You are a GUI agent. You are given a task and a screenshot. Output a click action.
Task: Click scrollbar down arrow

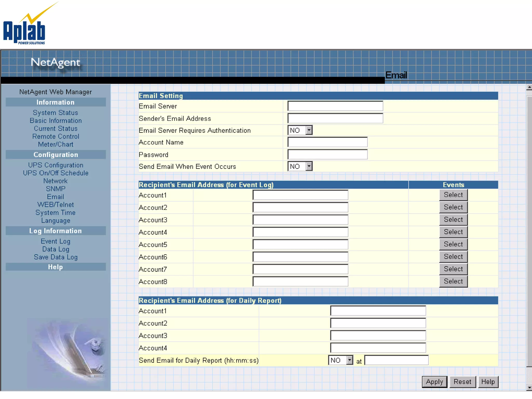[x=529, y=388]
